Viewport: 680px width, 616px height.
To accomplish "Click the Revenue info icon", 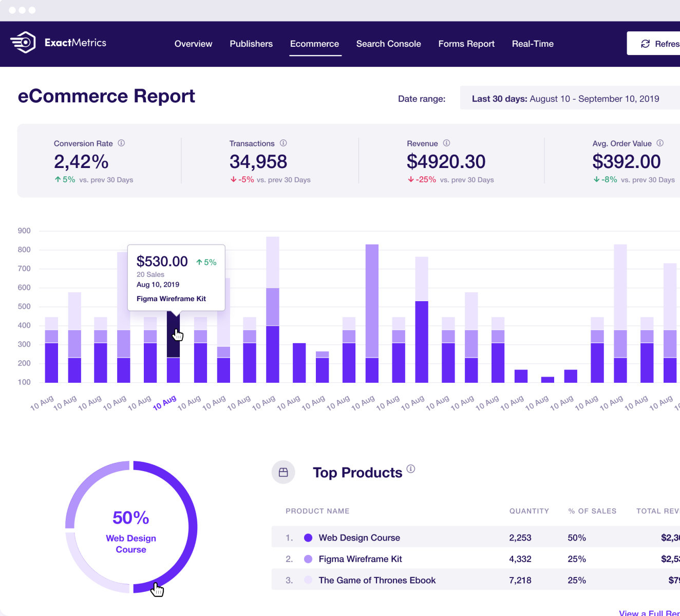I will tap(446, 143).
